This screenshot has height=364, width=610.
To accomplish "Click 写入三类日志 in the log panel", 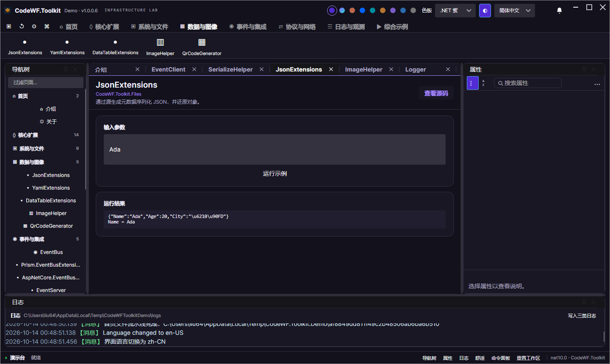I will coord(582,316).
